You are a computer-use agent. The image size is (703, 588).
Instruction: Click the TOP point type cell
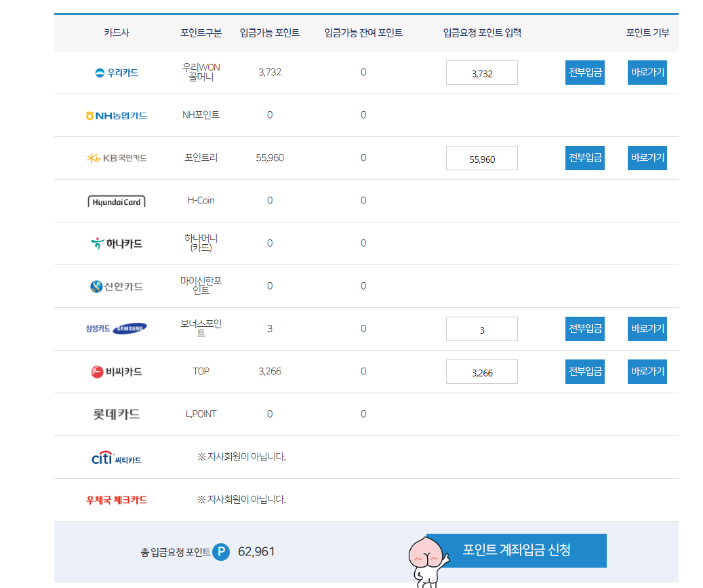[x=201, y=372]
